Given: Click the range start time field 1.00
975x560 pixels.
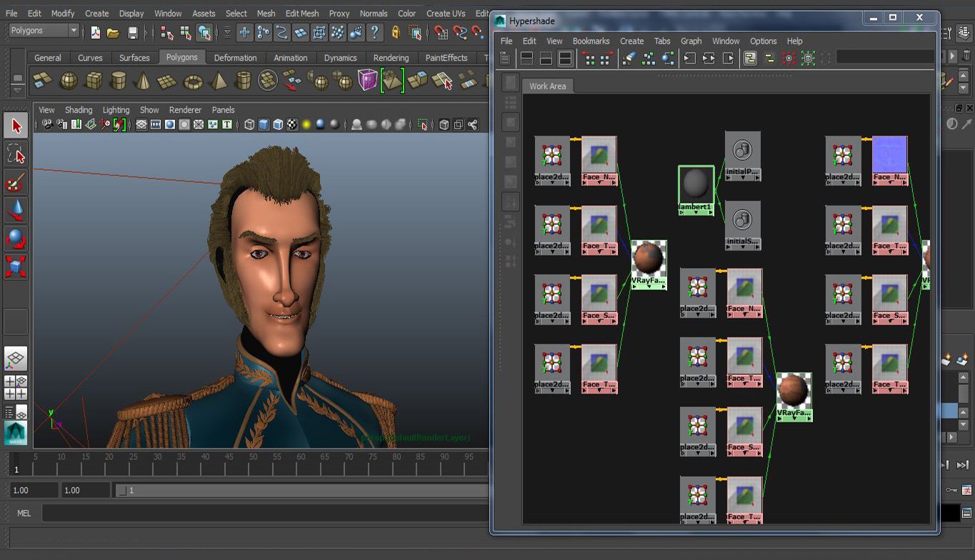Looking at the screenshot, I should (34, 491).
